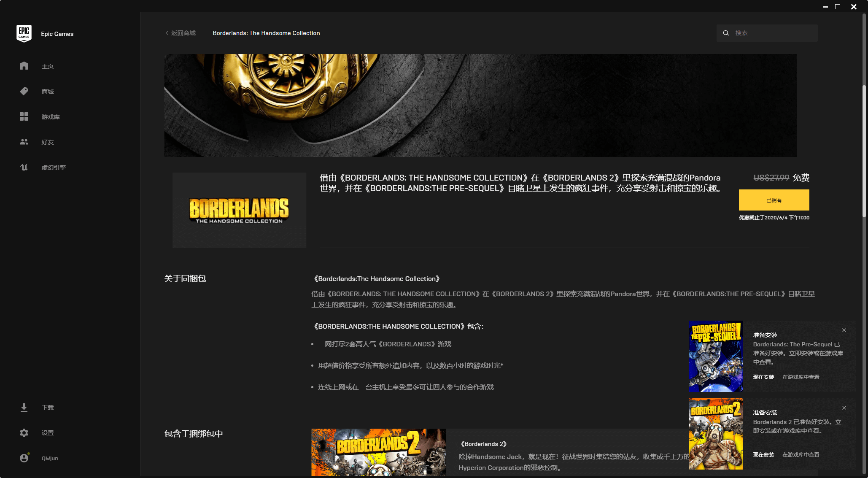868x478 pixels.
Task: Maximize the Epic Games launcher window
Action: pyautogui.click(x=838, y=7)
